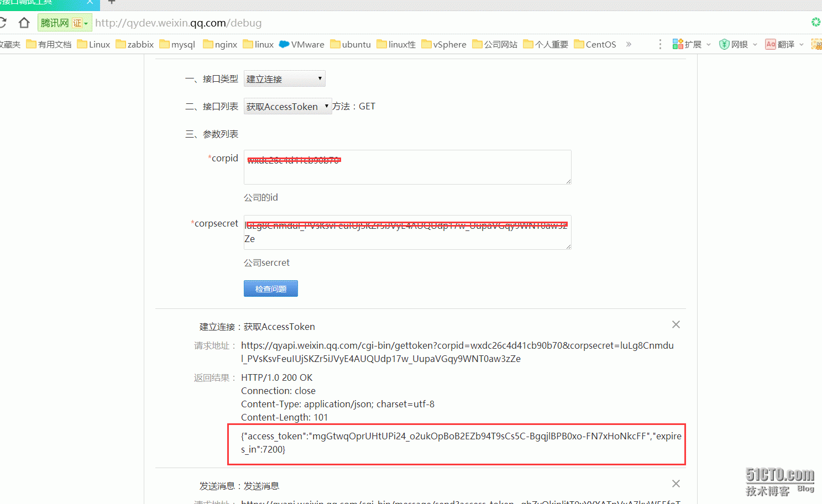The image size is (822, 504).
Task: Open the 网银 online banking dropdown
Action: (738, 44)
